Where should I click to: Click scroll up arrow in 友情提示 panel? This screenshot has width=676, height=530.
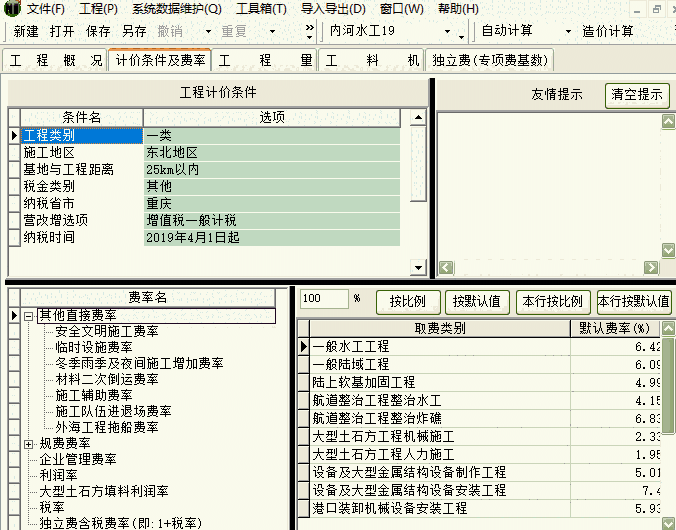pos(668,122)
